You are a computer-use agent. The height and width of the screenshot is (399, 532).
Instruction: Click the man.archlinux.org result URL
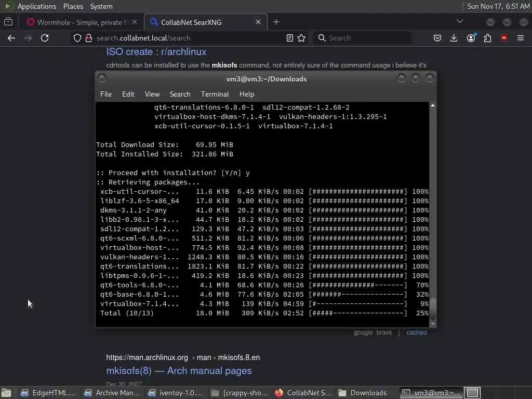tap(183, 357)
